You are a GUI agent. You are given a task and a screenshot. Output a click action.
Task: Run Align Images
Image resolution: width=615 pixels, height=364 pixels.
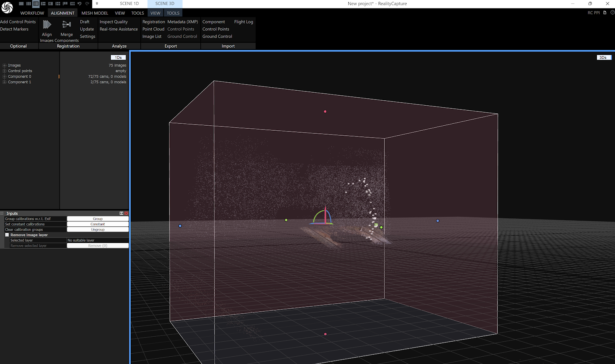coord(47,31)
